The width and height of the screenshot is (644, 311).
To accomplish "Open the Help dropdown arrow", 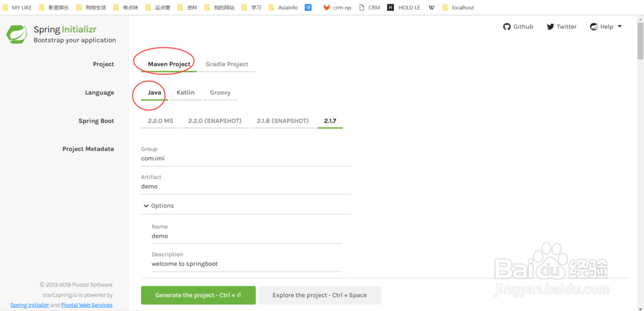I will click(x=620, y=26).
